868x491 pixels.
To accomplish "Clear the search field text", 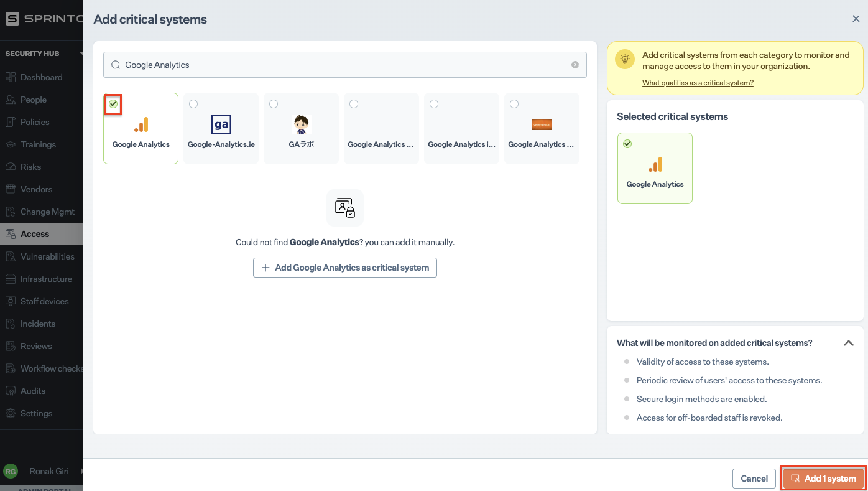I will click(575, 65).
